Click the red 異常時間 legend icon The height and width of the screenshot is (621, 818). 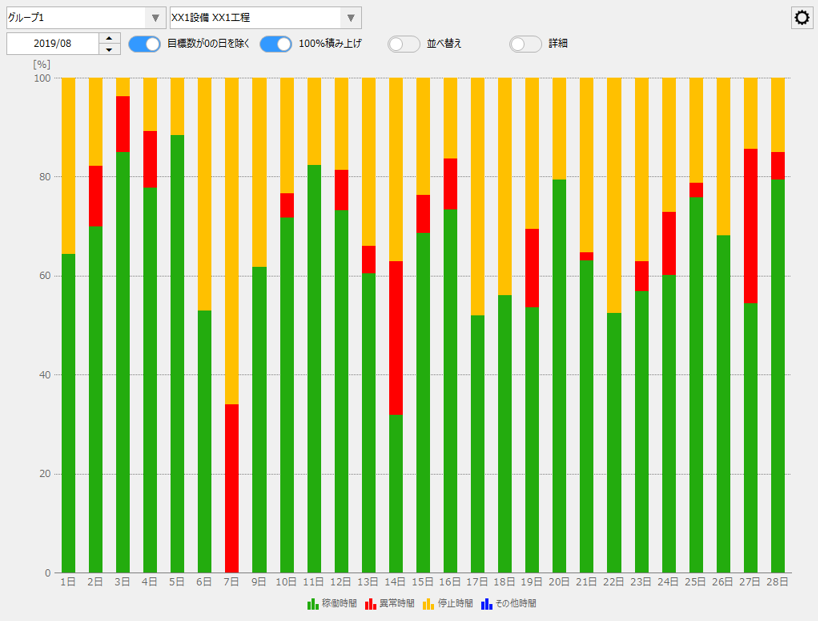pos(369,605)
